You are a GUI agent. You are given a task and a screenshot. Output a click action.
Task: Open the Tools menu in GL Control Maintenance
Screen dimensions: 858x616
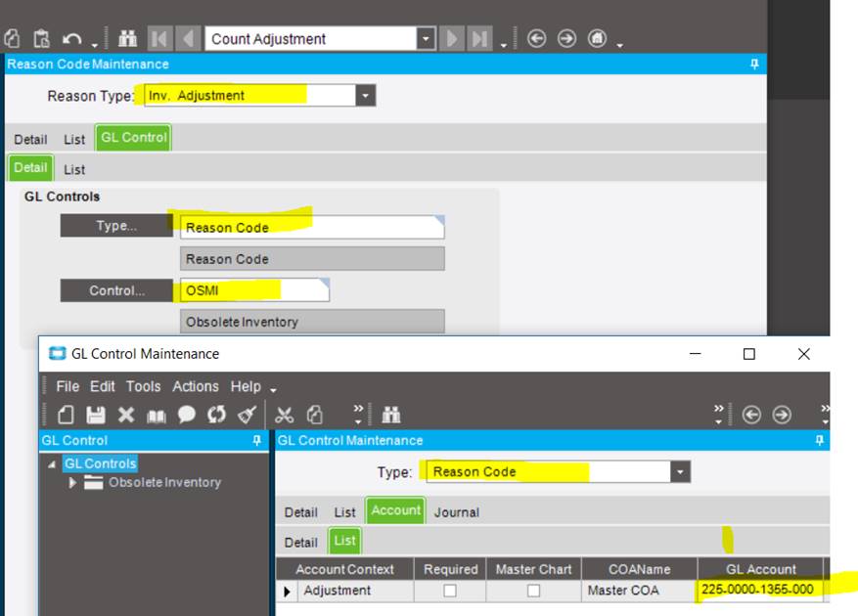[144, 386]
